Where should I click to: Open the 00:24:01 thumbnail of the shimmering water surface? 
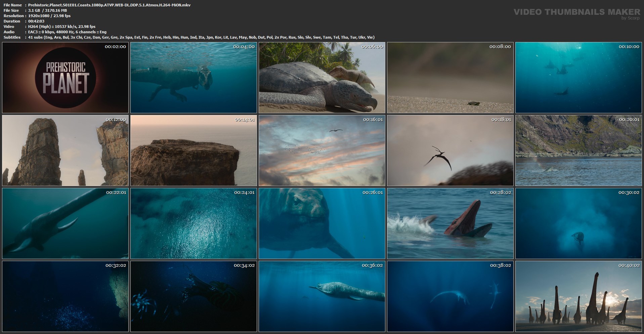tap(194, 223)
